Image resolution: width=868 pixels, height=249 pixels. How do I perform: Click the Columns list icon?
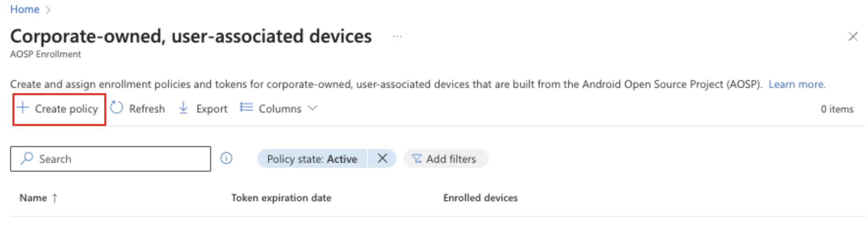click(246, 107)
